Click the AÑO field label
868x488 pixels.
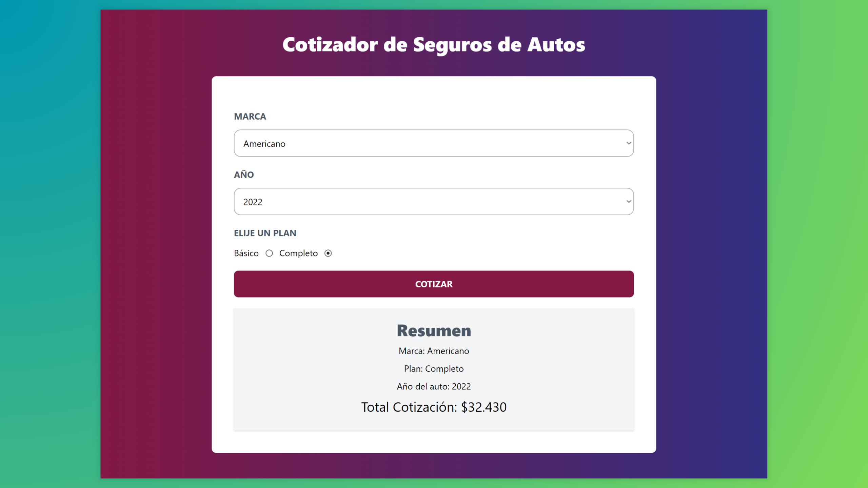pos(244,175)
